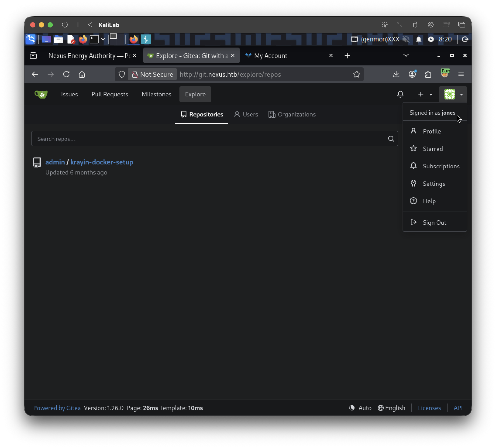Open the English language selector
This screenshot has width=496, height=448.
coord(391,408)
